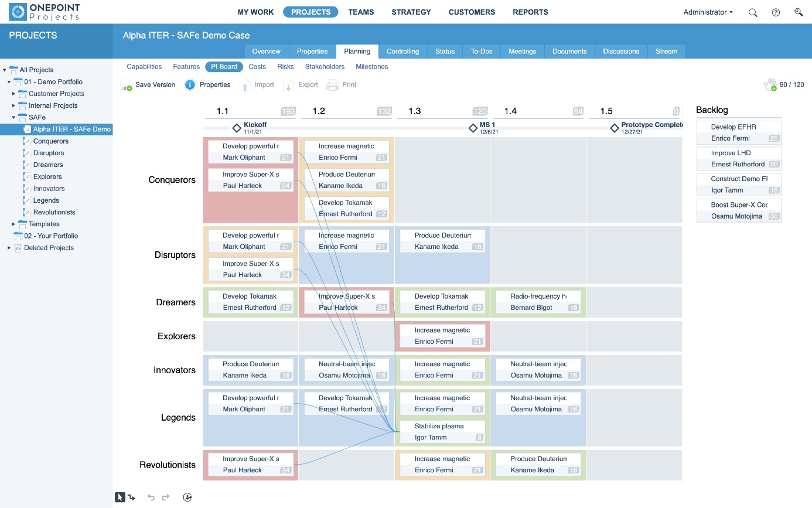Open the Stakeholders sub-tab
Screen dimensions: 812x508
tap(325, 67)
